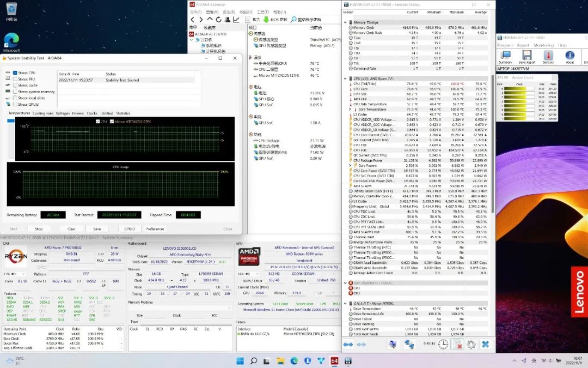The height and width of the screenshot is (368, 588).
Task: Click the expand-columns blue arrows in Sensors Status
Action: pos(348,345)
